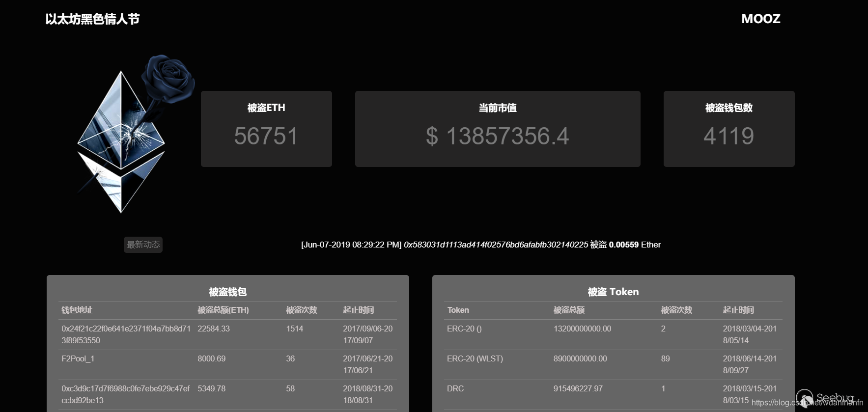Viewport: 868px width, 412px height.
Task: Click the 钱包地址 column header
Action: coord(77,310)
